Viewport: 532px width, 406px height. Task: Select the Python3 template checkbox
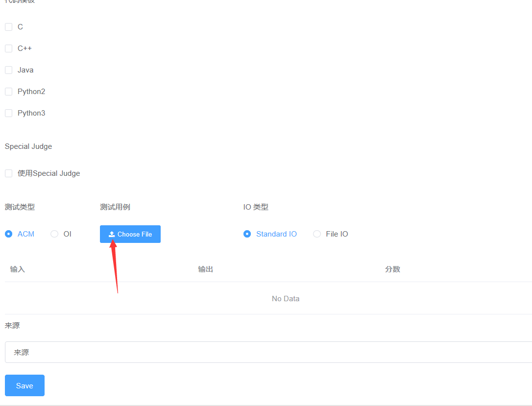(x=8, y=113)
